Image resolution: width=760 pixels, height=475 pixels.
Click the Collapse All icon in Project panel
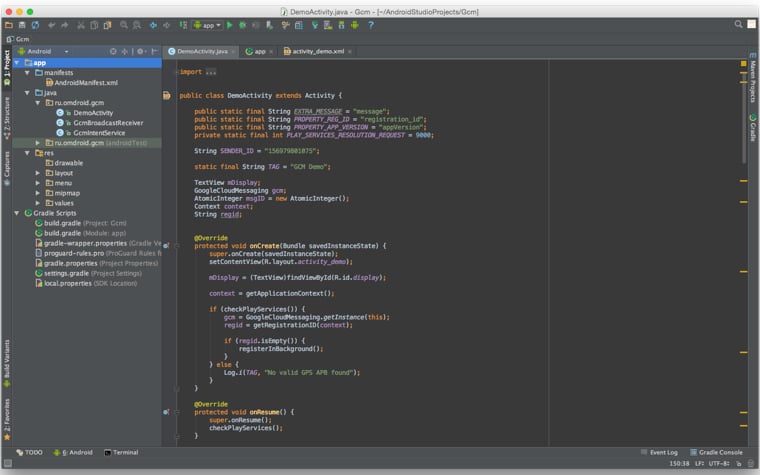coord(125,51)
